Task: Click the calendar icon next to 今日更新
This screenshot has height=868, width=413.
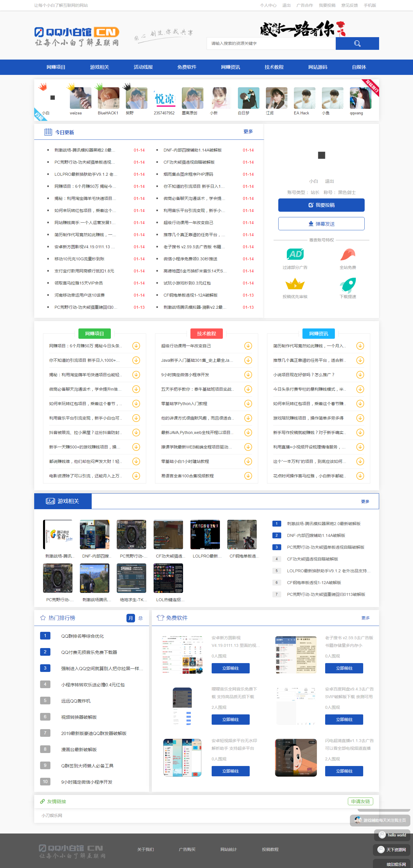Action: point(48,132)
